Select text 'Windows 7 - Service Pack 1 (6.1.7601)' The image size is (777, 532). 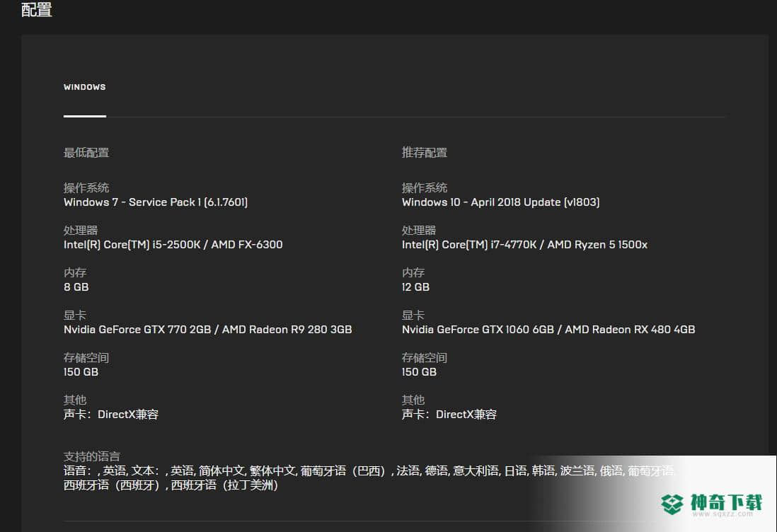156,202
